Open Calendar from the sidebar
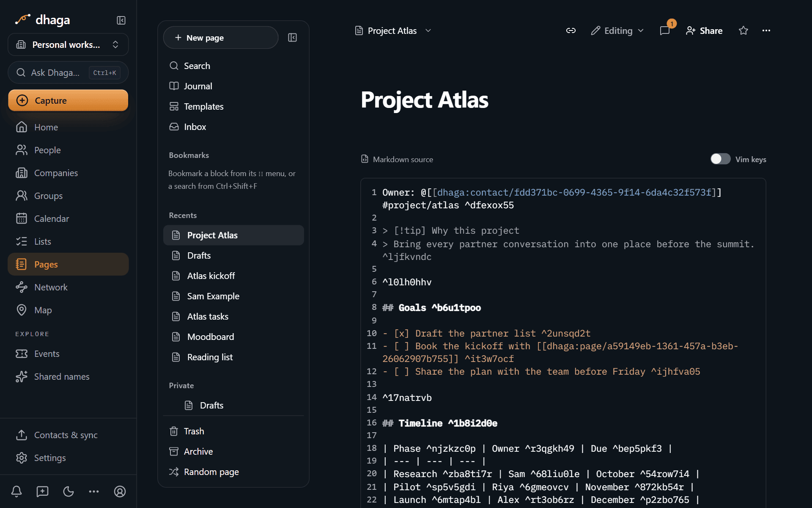This screenshot has width=812, height=508. [x=68, y=218]
